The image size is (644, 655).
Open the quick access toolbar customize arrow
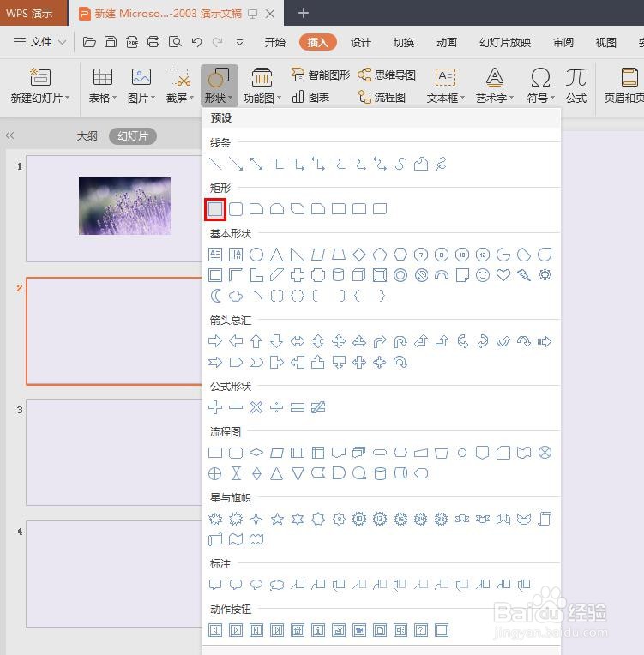(239, 42)
